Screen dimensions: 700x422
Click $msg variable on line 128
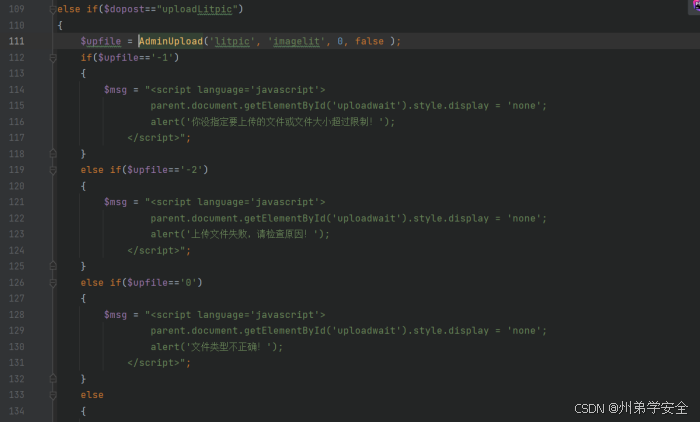[x=115, y=315]
